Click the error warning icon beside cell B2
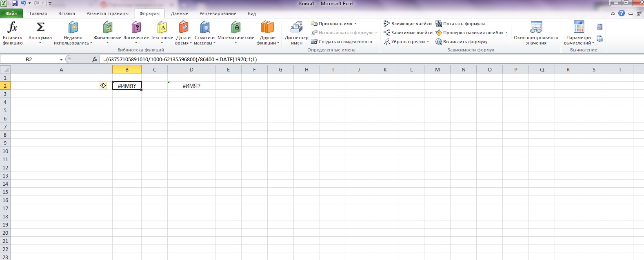 point(103,86)
